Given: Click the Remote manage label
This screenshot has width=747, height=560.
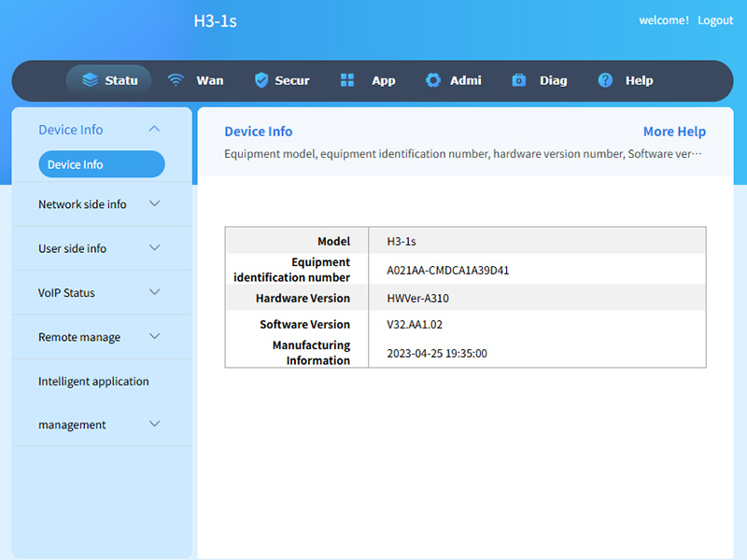Looking at the screenshot, I should pyautogui.click(x=79, y=337).
